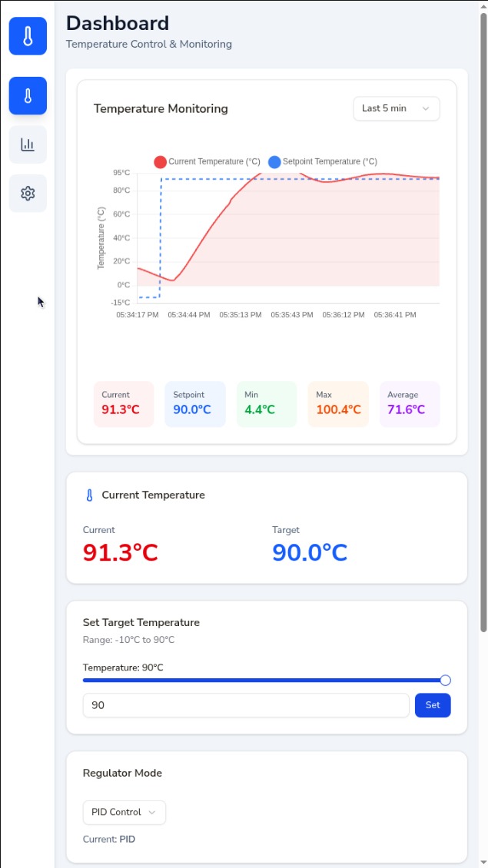Click the 05:34:17 PM chart axis label
The width and height of the screenshot is (488, 868).
[x=138, y=314]
